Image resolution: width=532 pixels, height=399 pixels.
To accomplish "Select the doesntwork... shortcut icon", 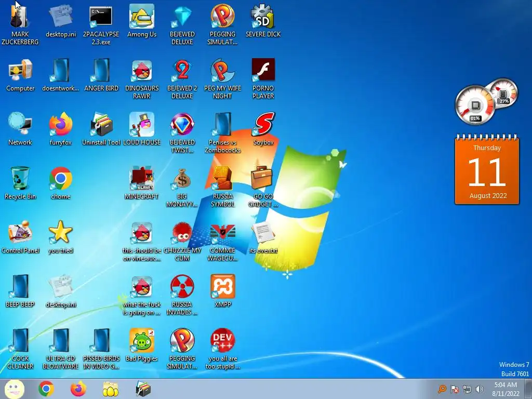I will click(60, 70).
